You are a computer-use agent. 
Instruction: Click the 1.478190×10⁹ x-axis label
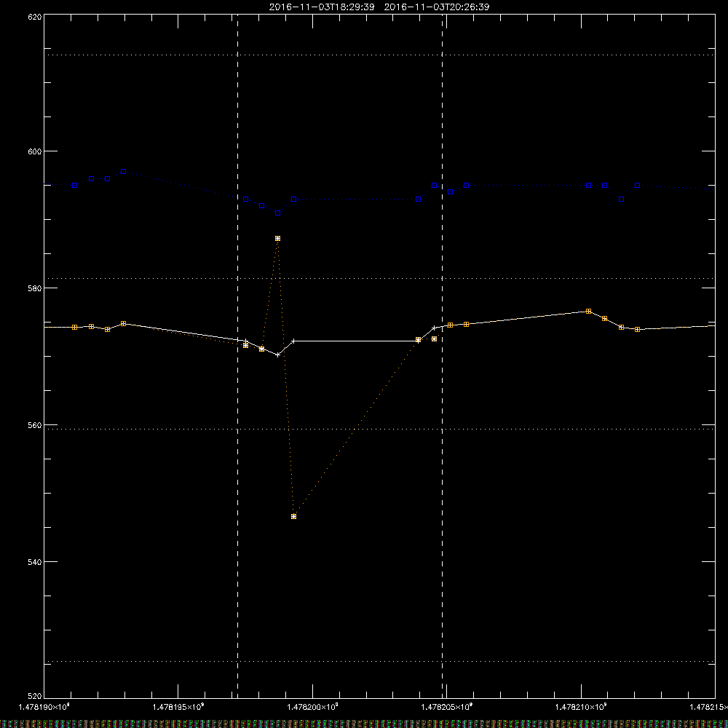click(44, 707)
